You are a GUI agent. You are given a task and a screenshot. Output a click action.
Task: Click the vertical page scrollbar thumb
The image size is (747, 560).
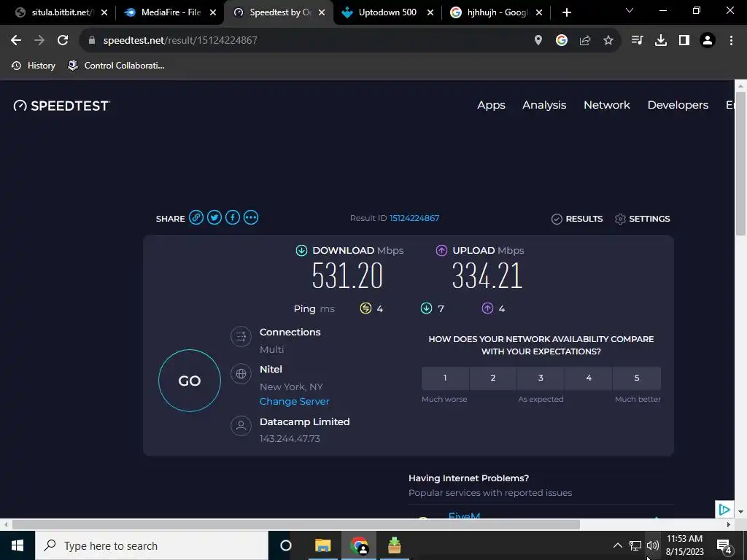(740, 163)
